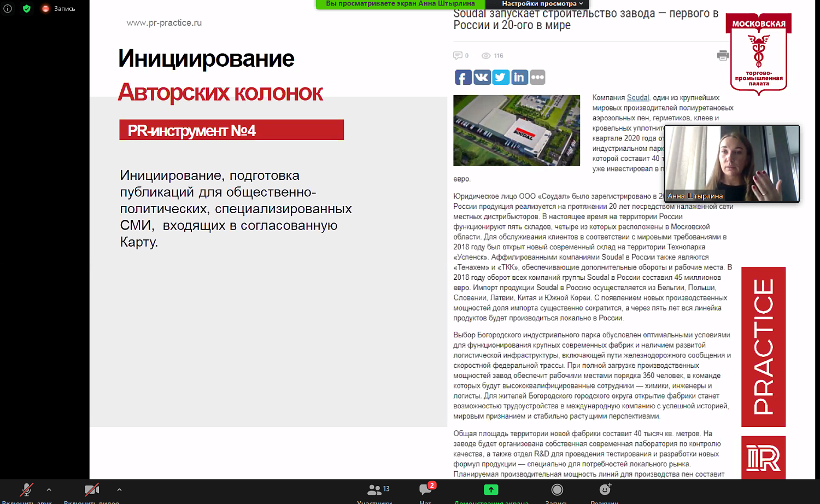Click the red PRACTICE vertical logo
Image resolution: width=820 pixels, height=504 pixels.
(763, 347)
